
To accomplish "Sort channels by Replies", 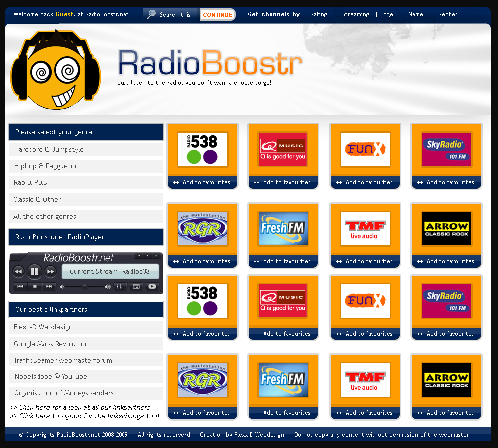I will (448, 14).
